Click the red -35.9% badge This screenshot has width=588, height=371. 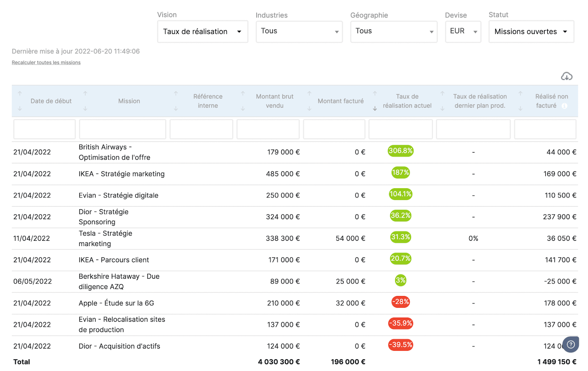(x=401, y=323)
